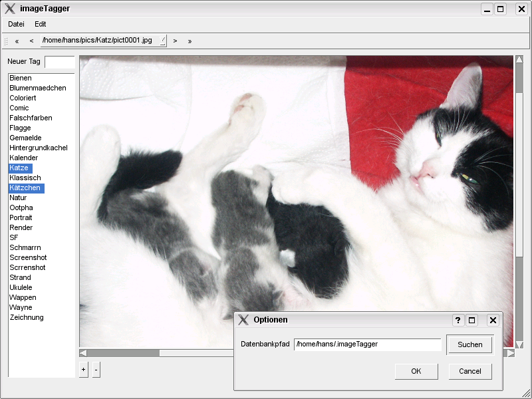Advance to next image using the > icon
The image size is (532, 399).
[174, 41]
